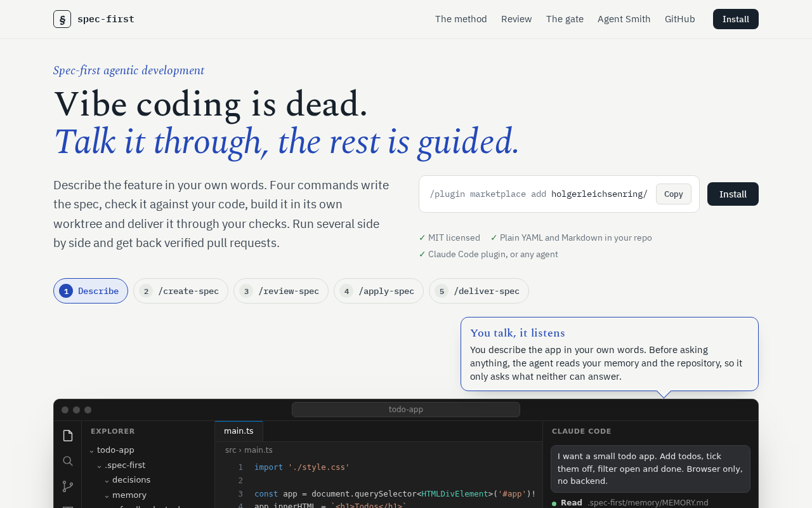Click the plugin marketplace add command text
This screenshot has height=508, width=812.
(x=539, y=194)
